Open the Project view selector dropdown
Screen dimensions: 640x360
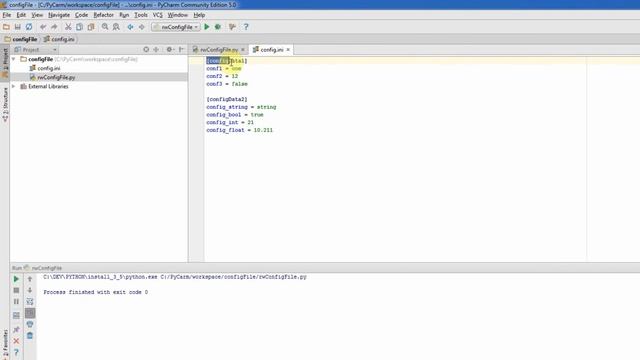click(36, 50)
